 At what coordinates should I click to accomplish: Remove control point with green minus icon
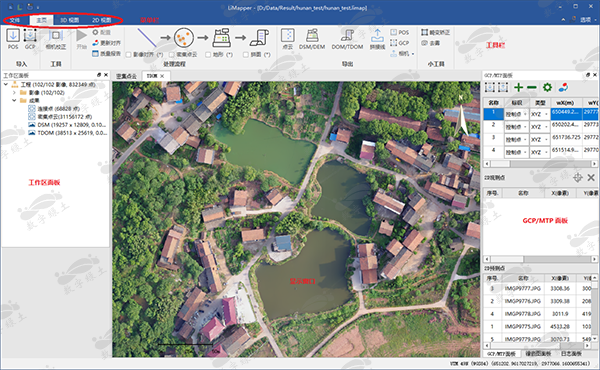(532, 88)
